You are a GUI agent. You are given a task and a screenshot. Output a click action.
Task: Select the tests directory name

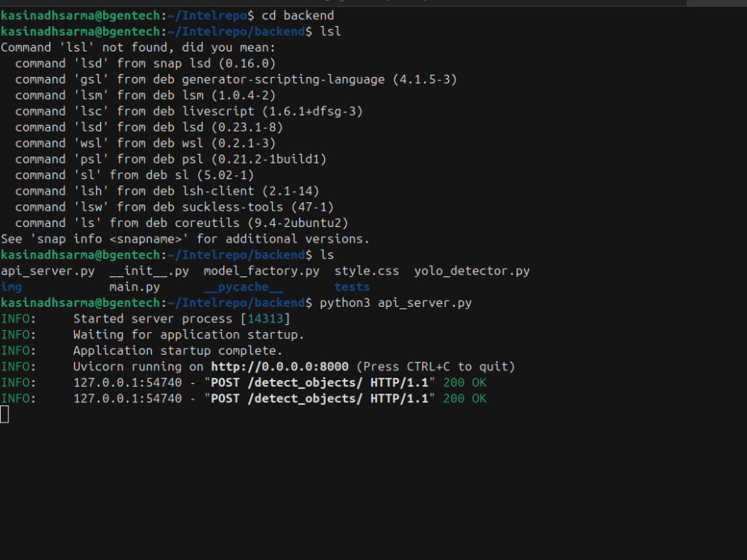[352, 287]
